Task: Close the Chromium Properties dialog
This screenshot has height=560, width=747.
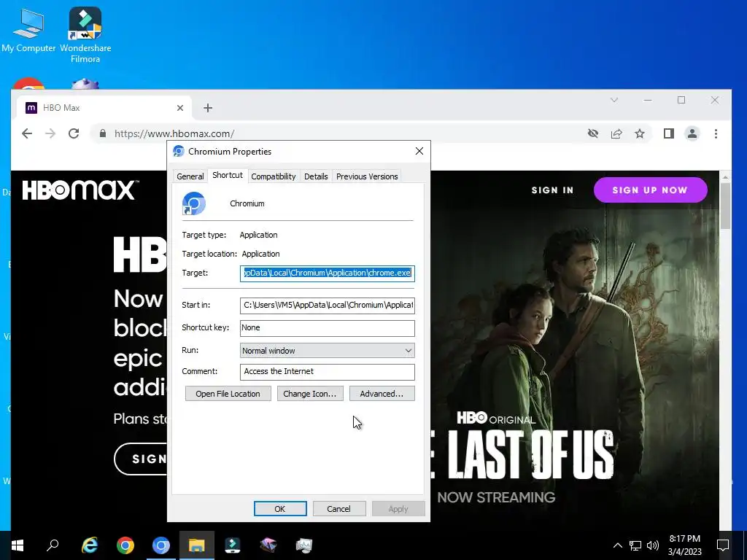Action: pos(419,151)
